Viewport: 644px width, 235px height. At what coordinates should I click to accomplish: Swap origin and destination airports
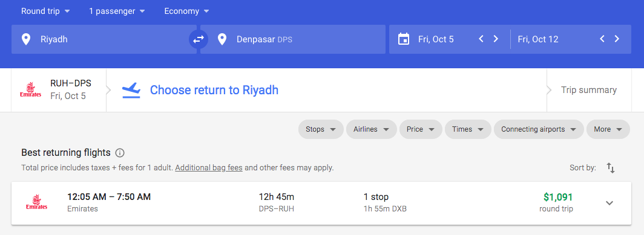(x=199, y=39)
